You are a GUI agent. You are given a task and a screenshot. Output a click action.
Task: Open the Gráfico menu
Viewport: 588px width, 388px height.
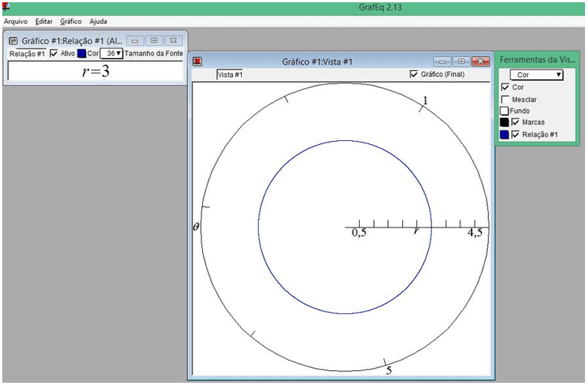pos(71,22)
